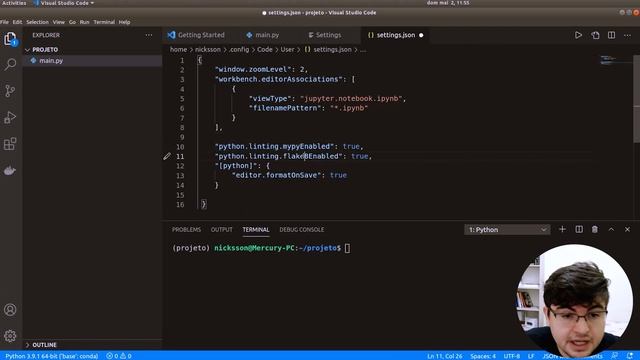Screen dimensions: 640x360
Task: Click the editor vertical scrollbar
Action: [636, 99]
